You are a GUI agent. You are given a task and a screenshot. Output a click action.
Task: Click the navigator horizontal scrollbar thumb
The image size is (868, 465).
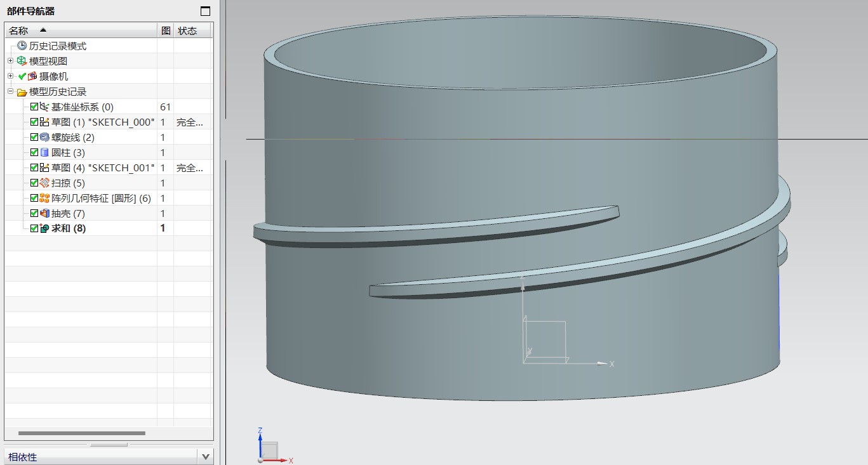coord(82,433)
